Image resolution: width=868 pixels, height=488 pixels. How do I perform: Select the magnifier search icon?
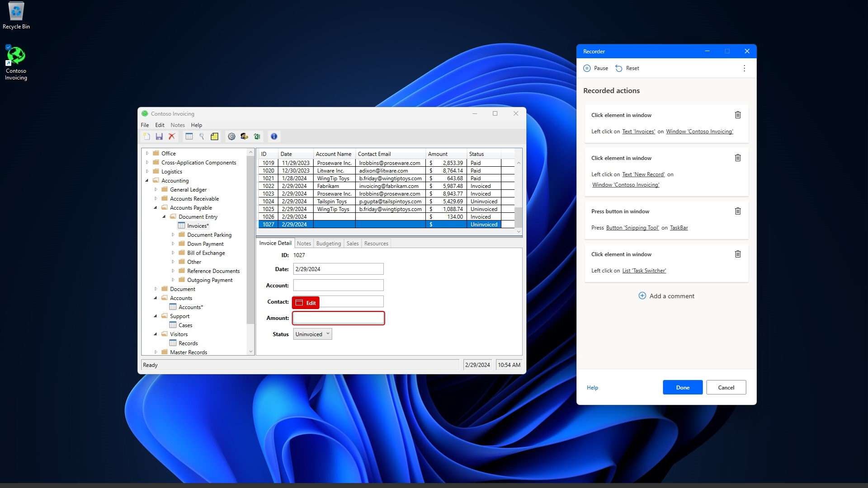point(202,136)
